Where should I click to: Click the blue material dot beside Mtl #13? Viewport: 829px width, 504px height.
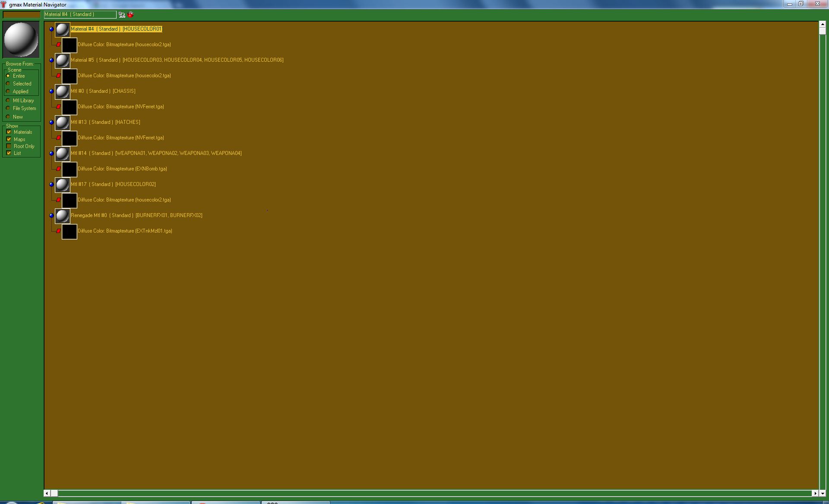pos(51,122)
